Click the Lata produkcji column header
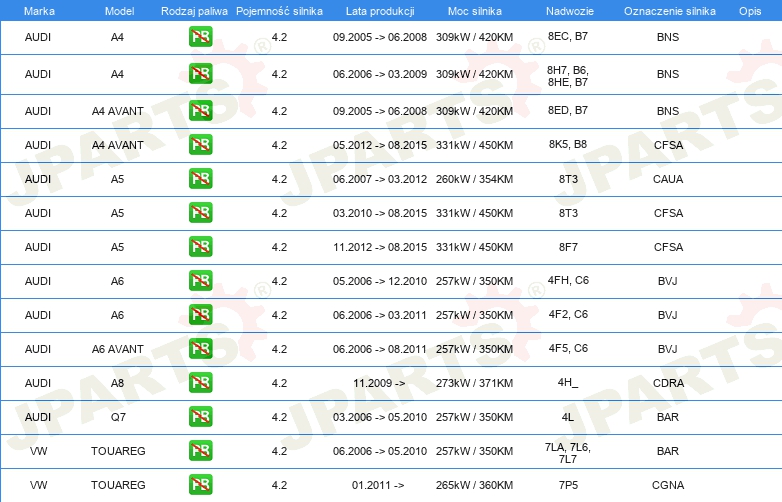Screen dimensions: 782x502 [x=379, y=10]
